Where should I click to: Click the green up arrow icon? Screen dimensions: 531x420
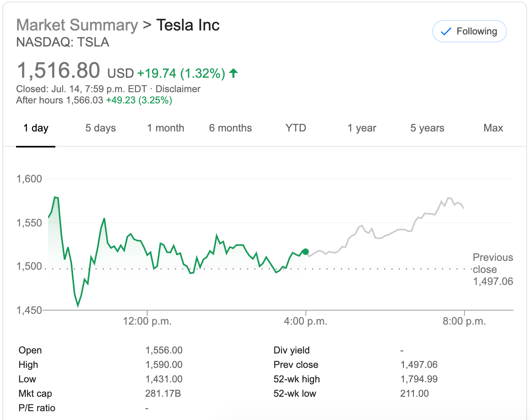tap(233, 73)
